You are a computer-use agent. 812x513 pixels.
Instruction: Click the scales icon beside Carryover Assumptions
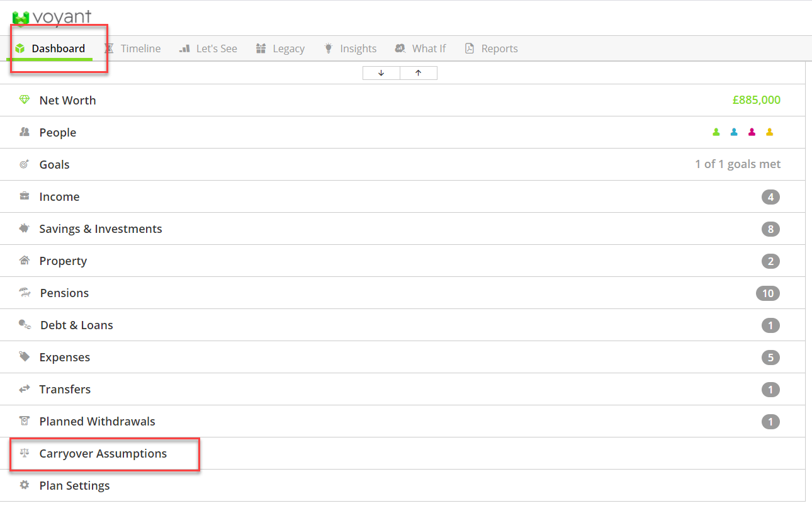[25, 453]
